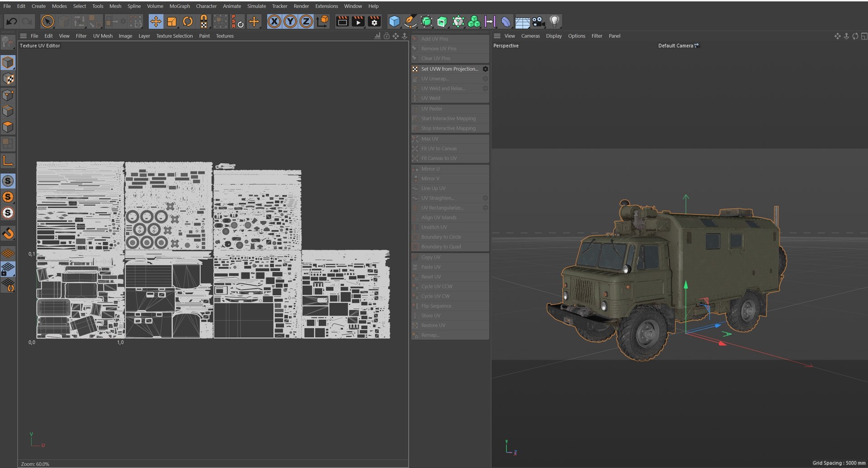Open the UV Mesh menu in UV editor
This screenshot has height=468, width=868.
pos(103,36)
